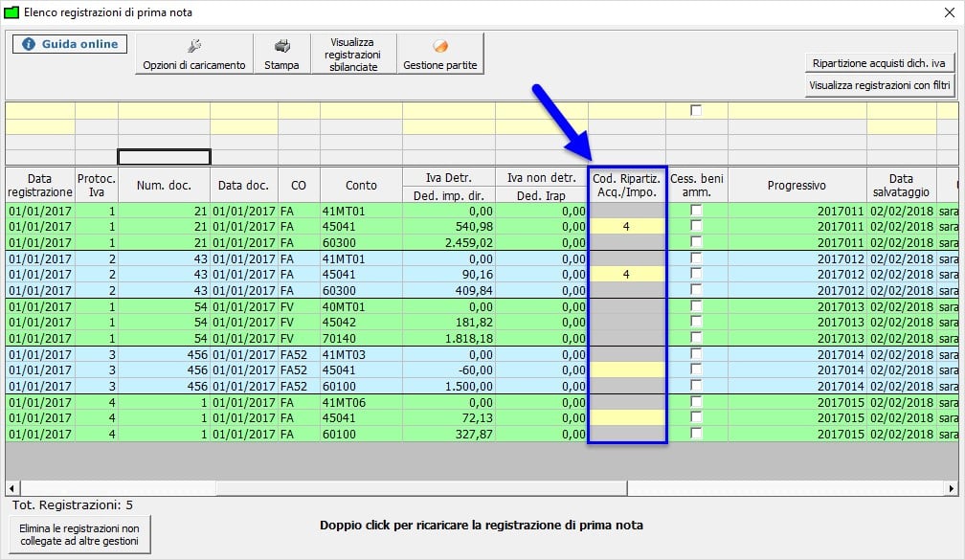Check Cess. beni box for conto 41MT01 doc 21
Viewport: 965px width, 560px height.
point(696,211)
